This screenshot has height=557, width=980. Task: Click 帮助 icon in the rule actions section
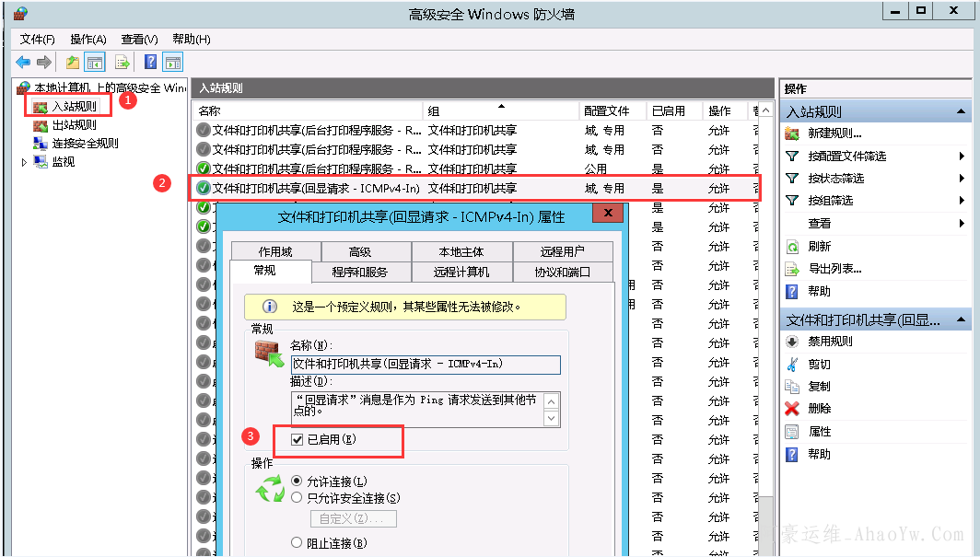coord(792,454)
